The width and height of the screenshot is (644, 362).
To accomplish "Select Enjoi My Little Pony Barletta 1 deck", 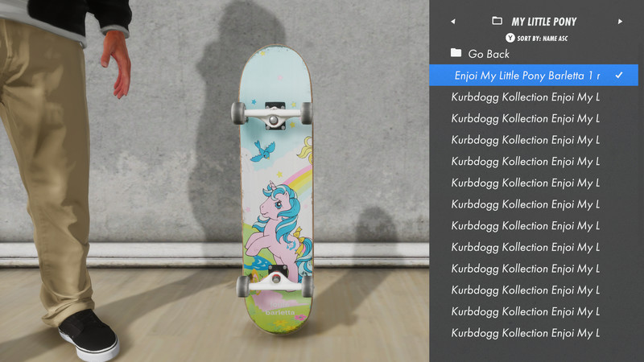I will pyautogui.click(x=534, y=75).
